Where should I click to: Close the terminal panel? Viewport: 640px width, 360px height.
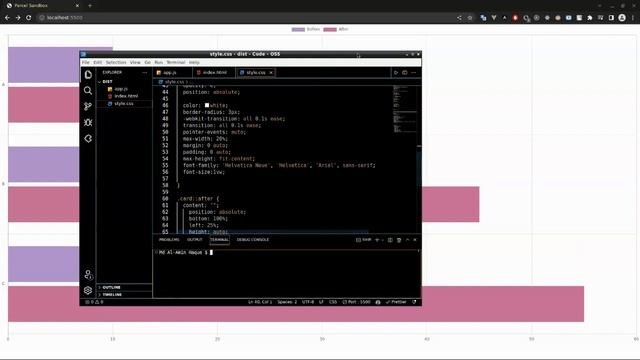pos(415,240)
